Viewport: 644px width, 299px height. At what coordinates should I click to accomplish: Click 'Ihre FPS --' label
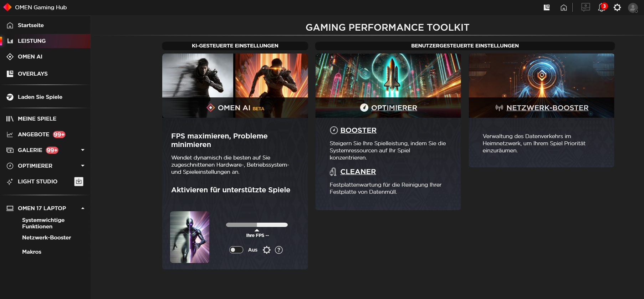click(x=257, y=235)
